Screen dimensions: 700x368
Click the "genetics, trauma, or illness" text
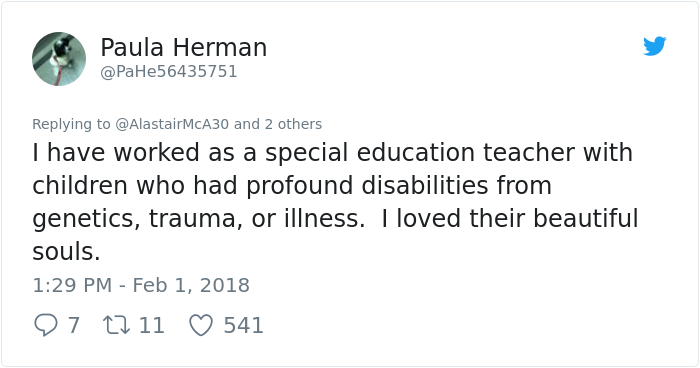tap(199, 219)
